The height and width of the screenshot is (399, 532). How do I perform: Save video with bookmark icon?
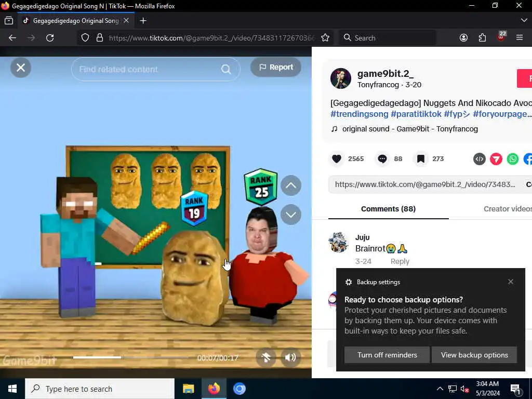point(421,159)
